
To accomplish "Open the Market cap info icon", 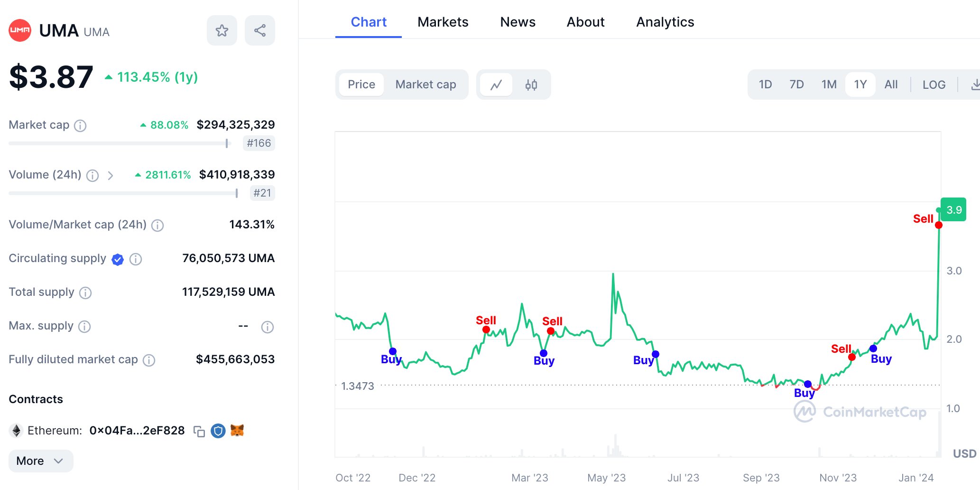I will pos(81,126).
